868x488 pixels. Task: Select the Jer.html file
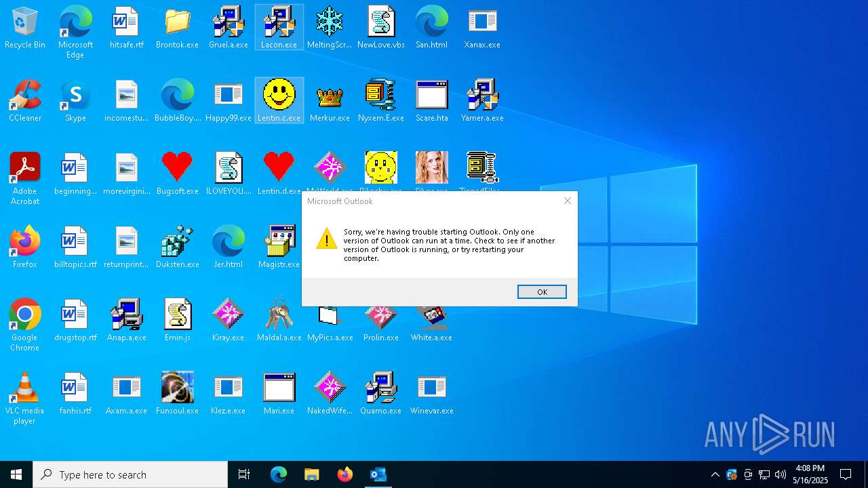coord(228,248)
